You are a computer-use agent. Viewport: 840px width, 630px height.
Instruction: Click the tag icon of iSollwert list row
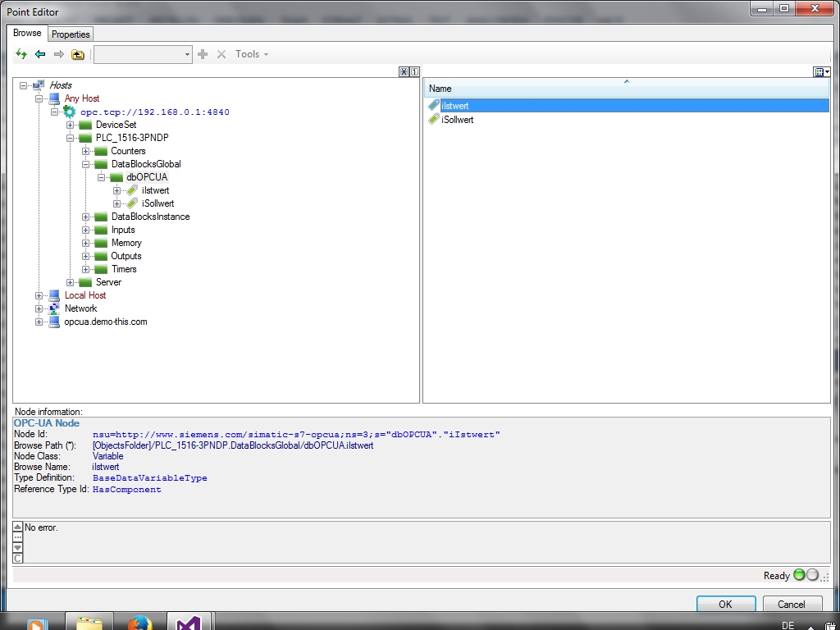(x=434, y=120)
